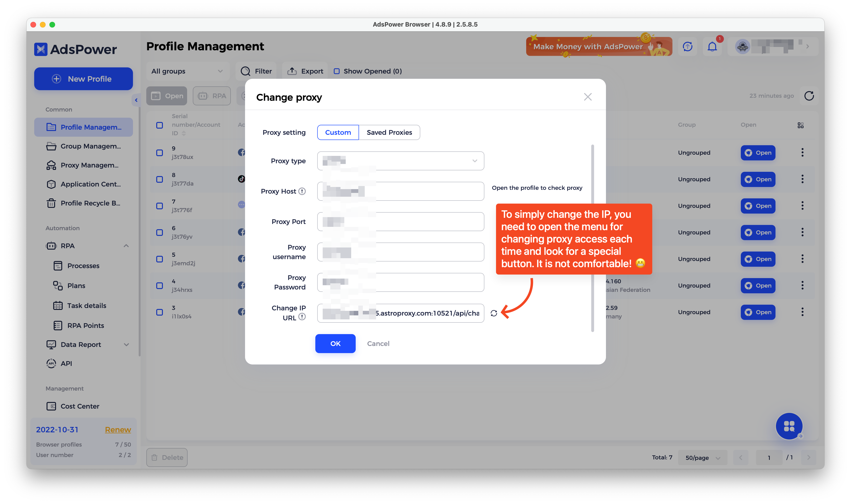Check the box for profile 3 i1lx0s4
This screenshot has height=504, width=851.
click(159, 312)
